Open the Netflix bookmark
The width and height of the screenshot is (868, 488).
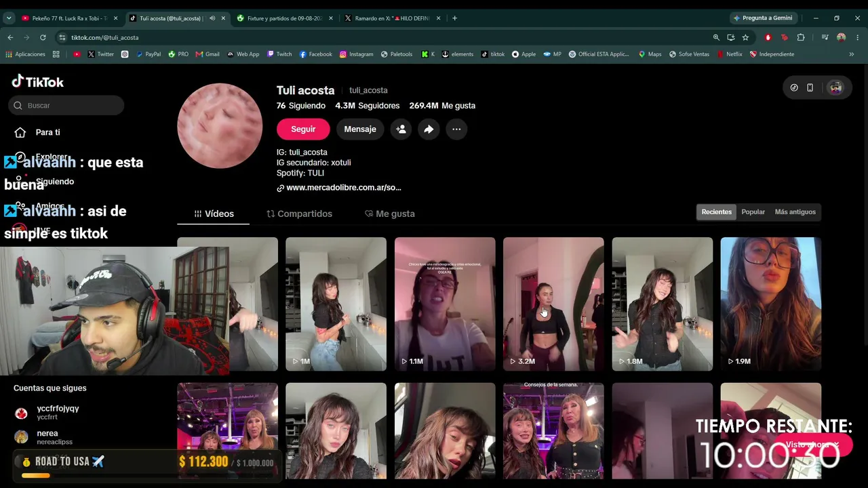tap(730, 54)
